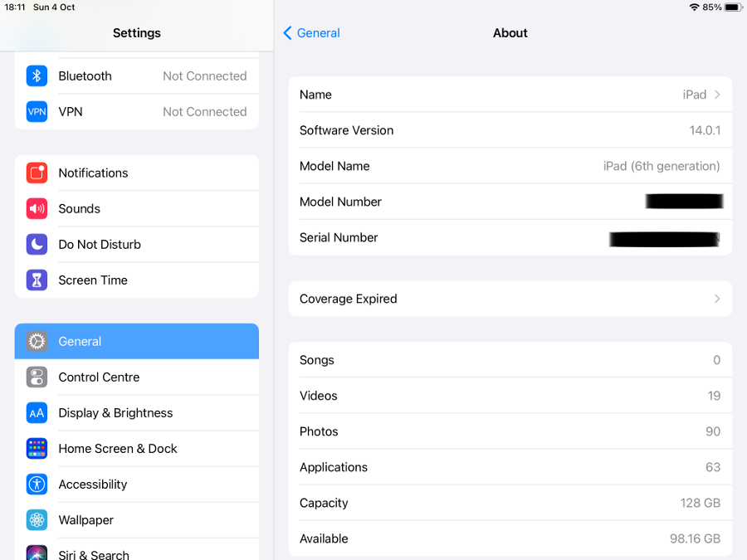Image resolution: width=747 pixels, height=560 pixels.
Task: Open Notifications settings
Action: [137, 173]
